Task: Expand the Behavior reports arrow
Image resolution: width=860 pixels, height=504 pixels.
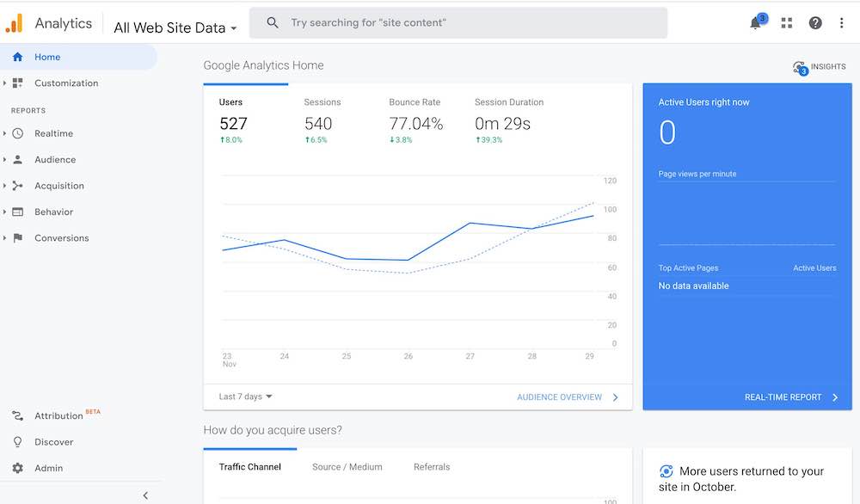Action: (x=4, y=212)
